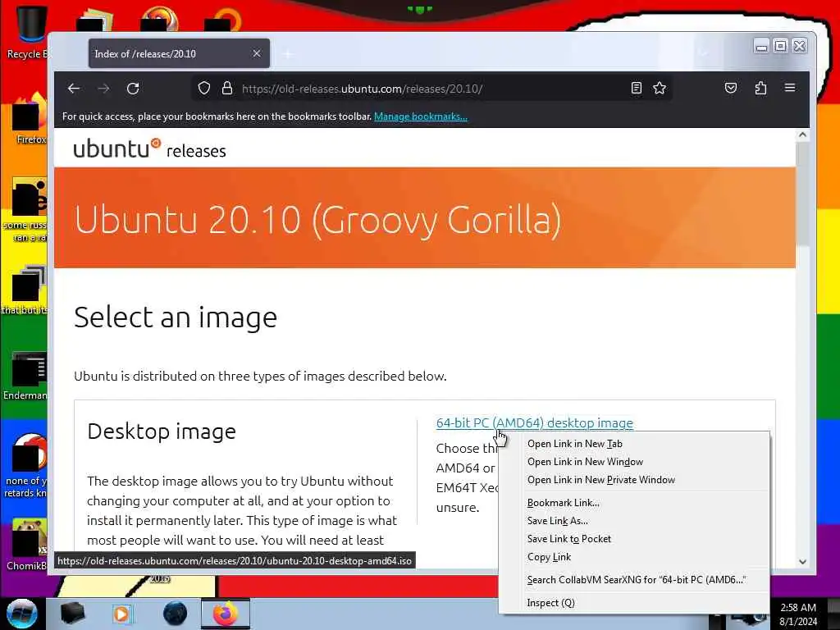Image resolution: width=840 pixels, height=630 pixels.
Task: Open the 64-bit PC (AMD64) desktop image link
Action: (534, 422)
